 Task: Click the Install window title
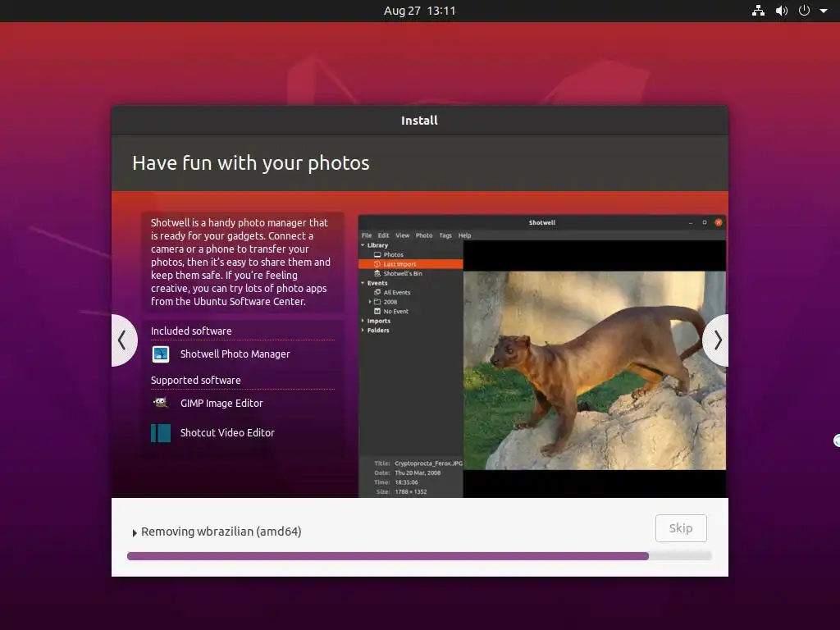point(419,121)
